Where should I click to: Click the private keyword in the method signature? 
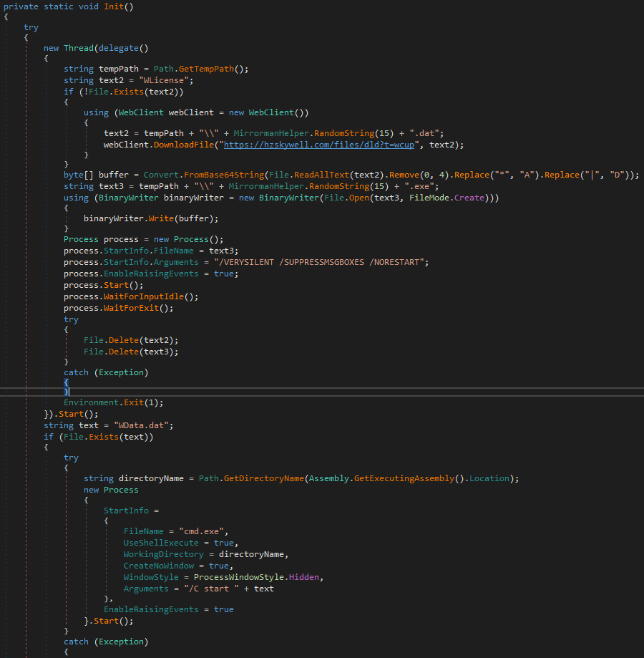[x=21, y=6]
